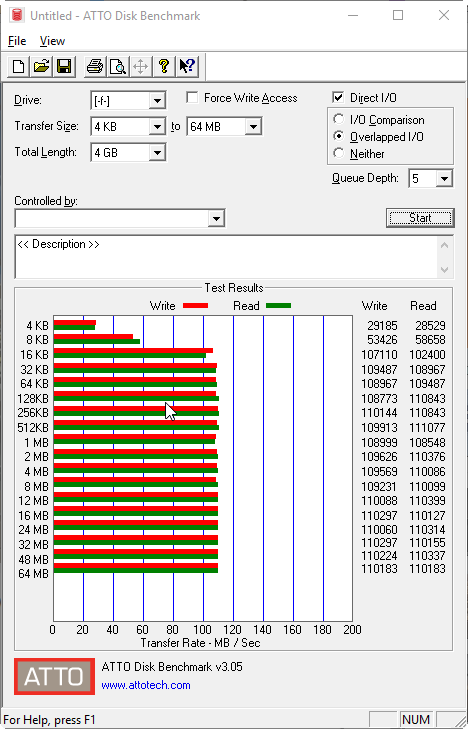The image size is (468, 729).
Task: Click the Write column header
Action: [375, 306]
